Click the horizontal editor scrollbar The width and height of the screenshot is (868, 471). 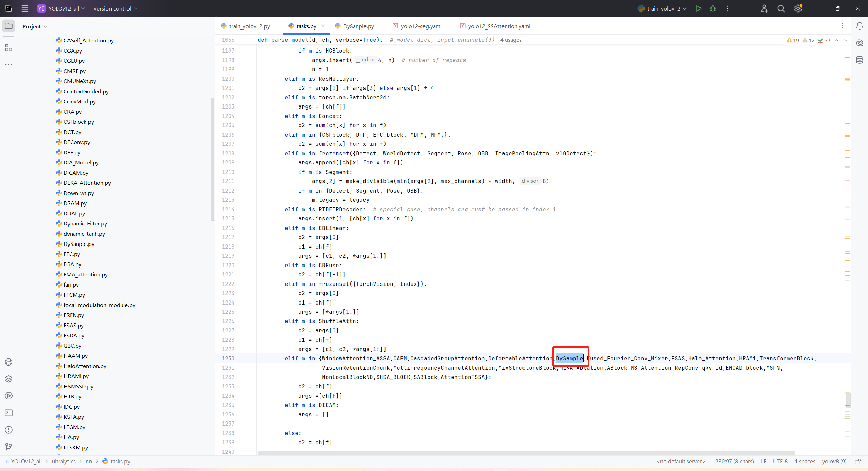[x=526, y=453]
